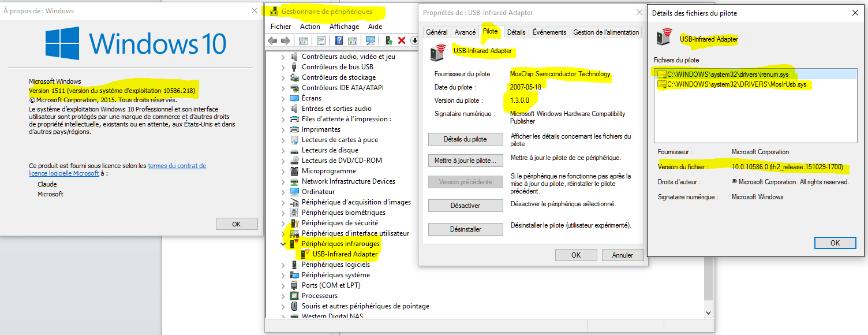The width and height of the screenshot is (868, 335).
Task: Select Périphériques de sécurité tree row
Action: coord(340,223)
